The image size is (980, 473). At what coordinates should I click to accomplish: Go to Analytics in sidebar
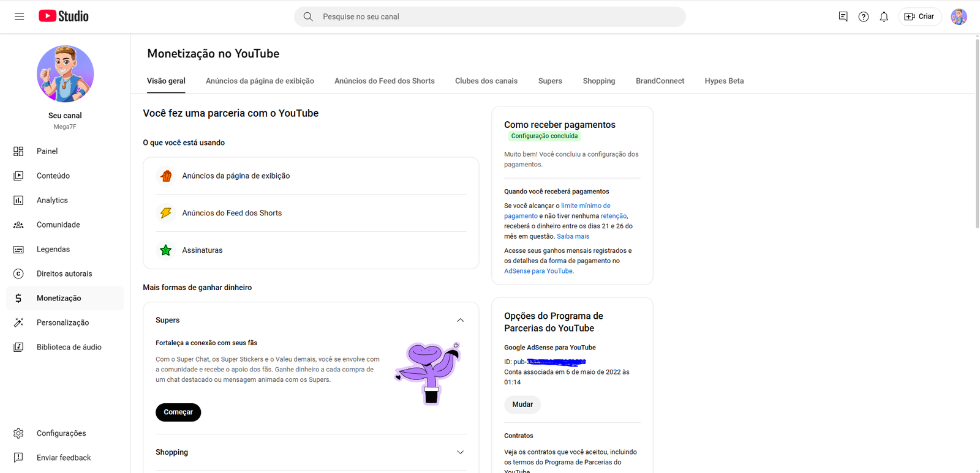(x=65, y=200)
